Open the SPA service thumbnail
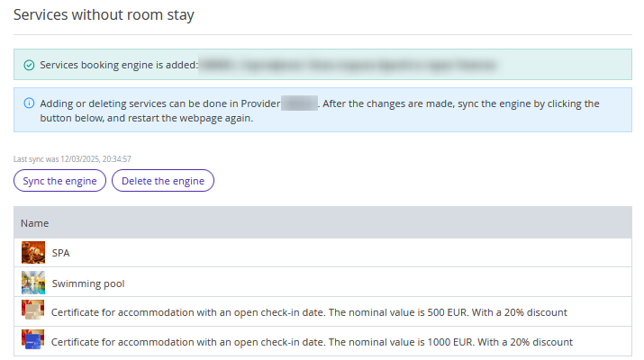 33,253
